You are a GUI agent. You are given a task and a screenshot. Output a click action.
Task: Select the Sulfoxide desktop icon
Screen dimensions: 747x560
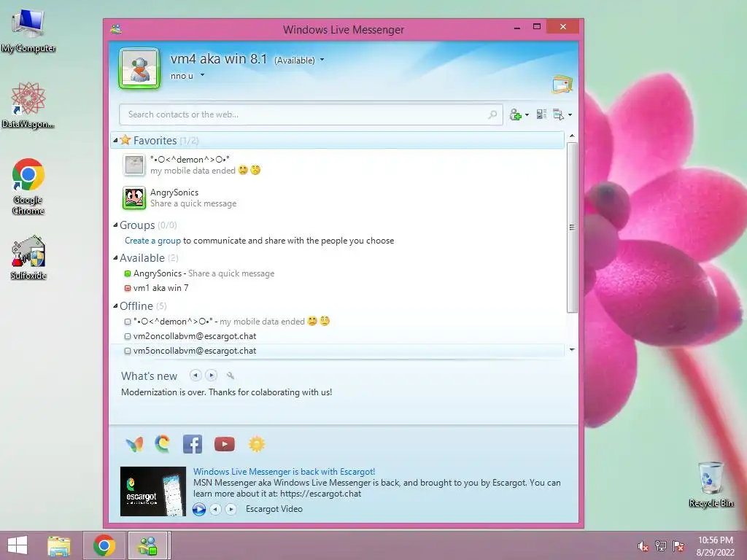tap(28, 257)
